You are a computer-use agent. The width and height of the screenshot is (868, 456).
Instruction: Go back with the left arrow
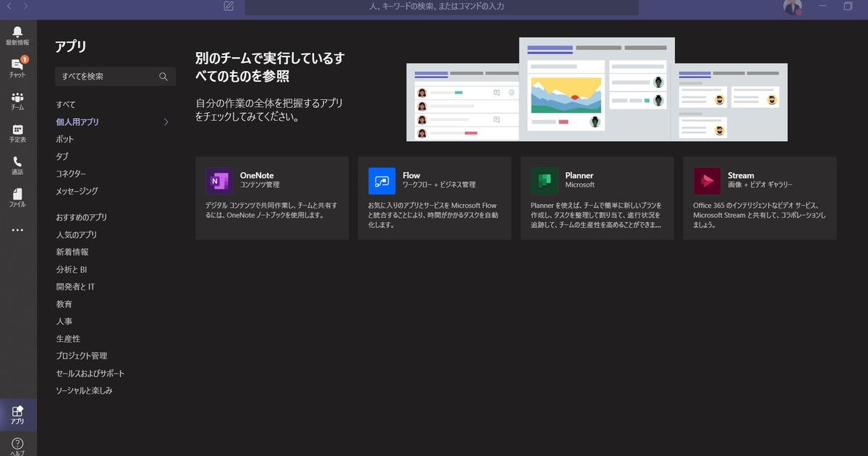point(9,6)
